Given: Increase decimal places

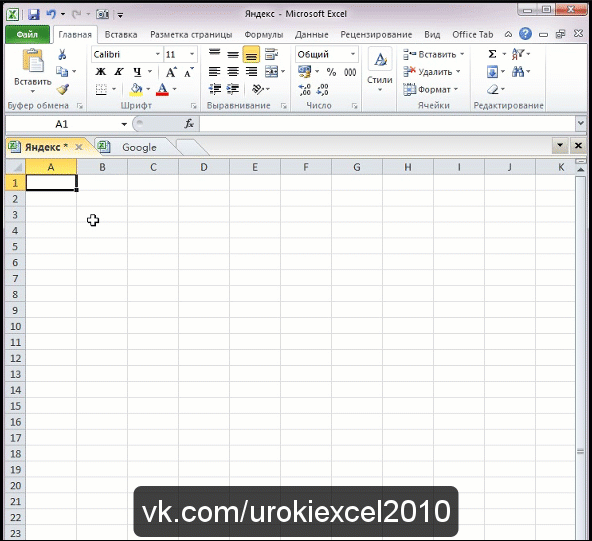Looking at the screenshot, I should pos(305,89).
